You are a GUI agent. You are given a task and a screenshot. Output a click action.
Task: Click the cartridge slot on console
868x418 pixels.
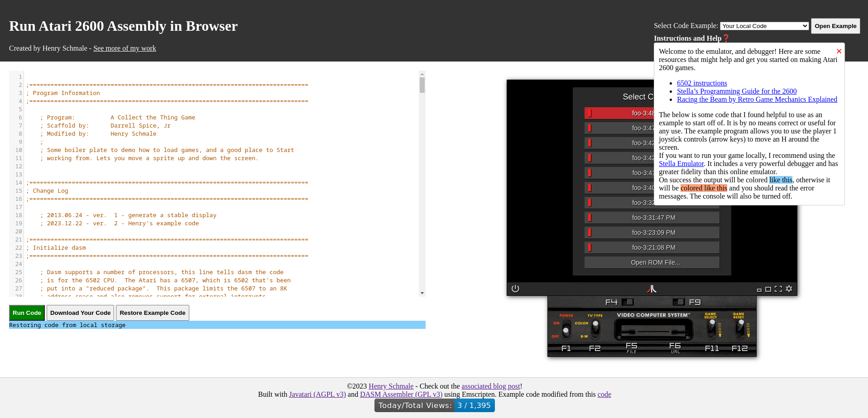[x=653, y=330]
